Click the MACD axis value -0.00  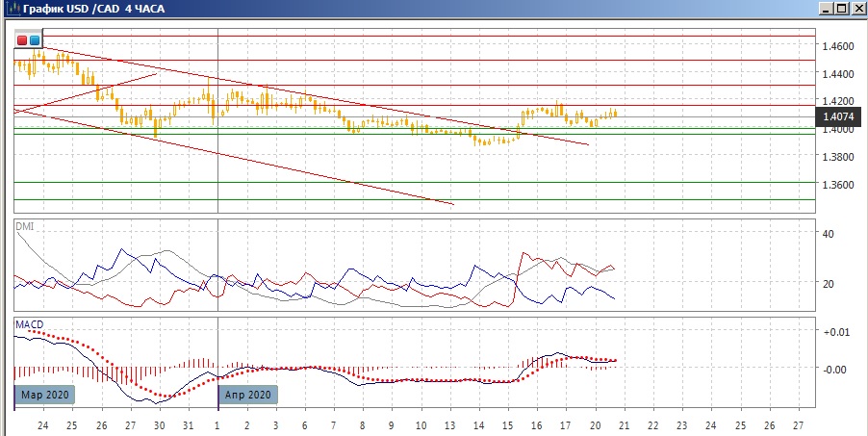[x=836, y=369]
